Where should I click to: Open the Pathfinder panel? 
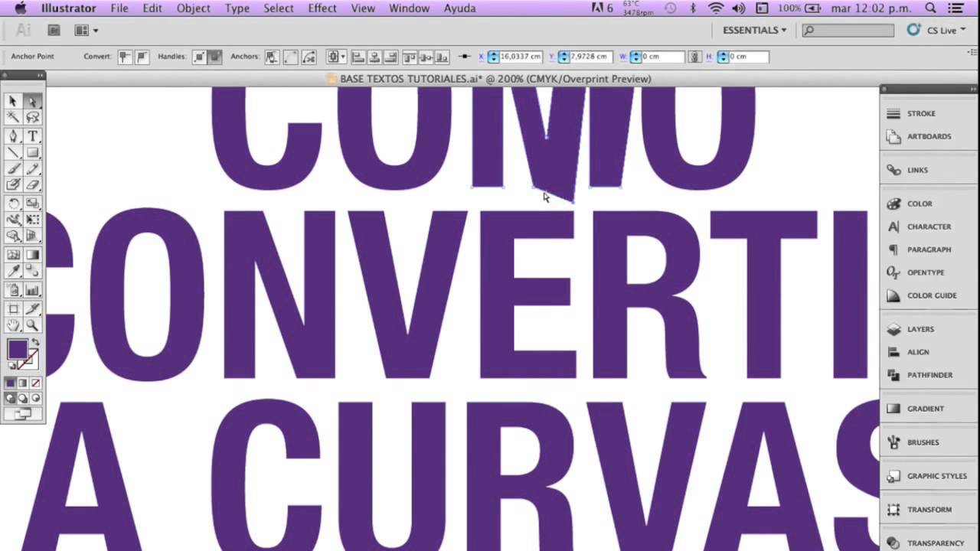pyautogui.click(x=929, y=375)
